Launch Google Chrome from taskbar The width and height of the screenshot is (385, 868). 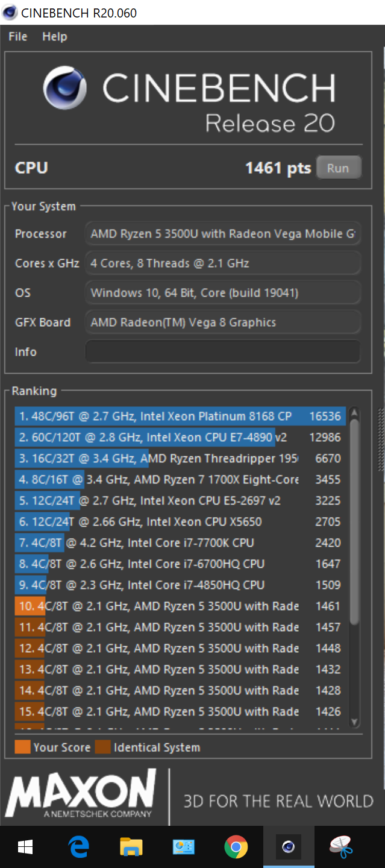tap(236, 848)
